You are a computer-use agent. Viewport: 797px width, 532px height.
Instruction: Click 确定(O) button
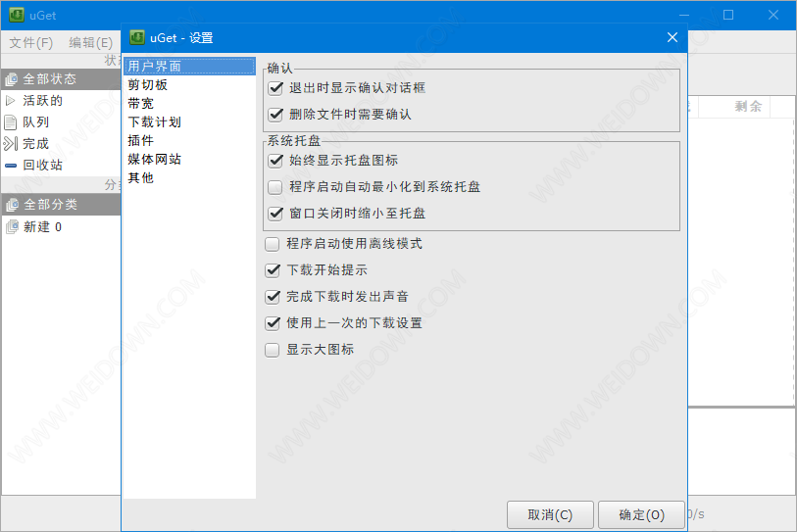click(x=641, y=514)
